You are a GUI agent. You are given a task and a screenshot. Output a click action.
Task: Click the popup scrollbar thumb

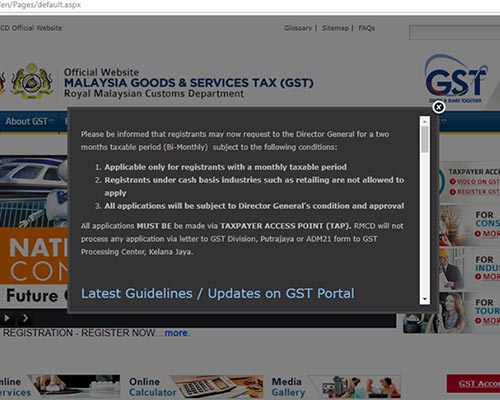tap(425, 140)
